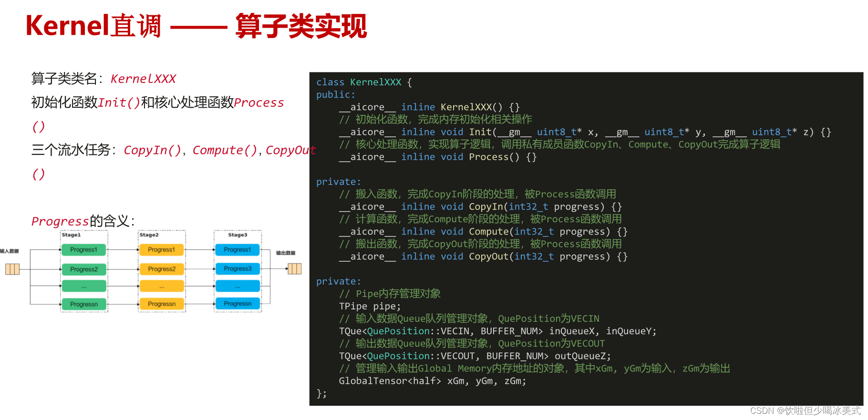Viewport: 868px width, 420px height.
Task: Select orange Progress2 box in Stage2
Action: (162, 269)
